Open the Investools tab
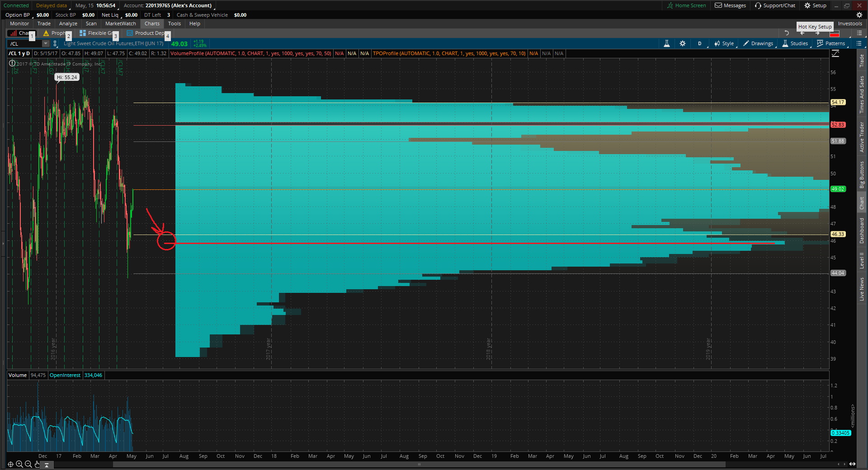868x470 pixels. click(850, 23)
